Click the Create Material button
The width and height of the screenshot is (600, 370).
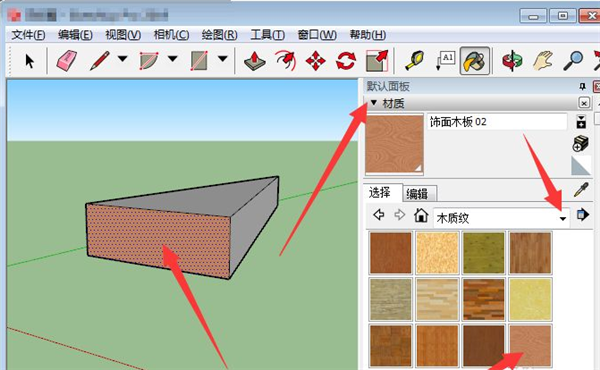coord(580,143)
